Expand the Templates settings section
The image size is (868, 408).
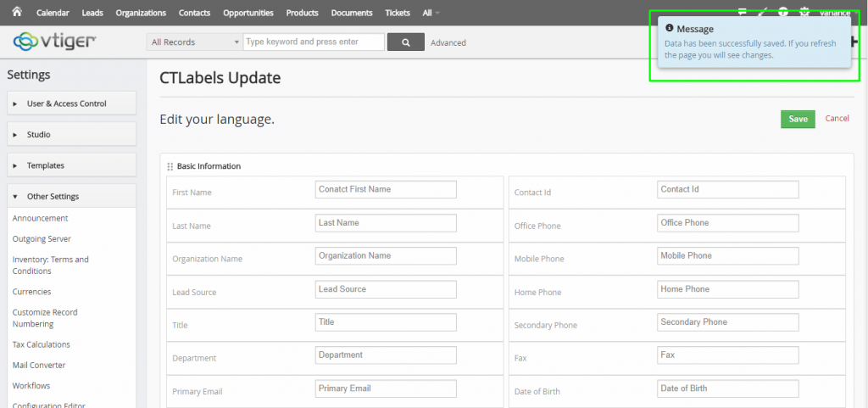(71, 165)
